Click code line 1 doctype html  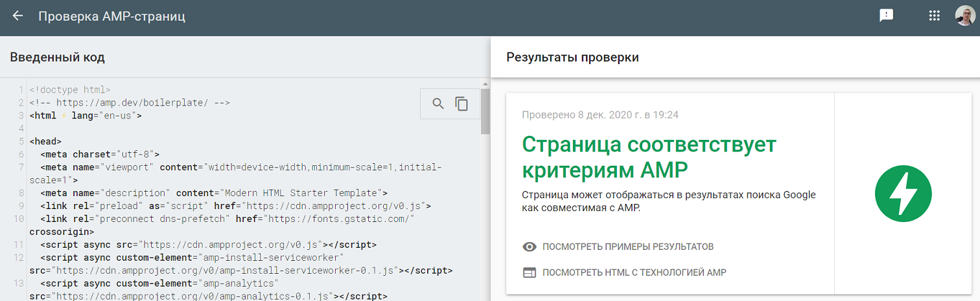click(x=70, y=90)
